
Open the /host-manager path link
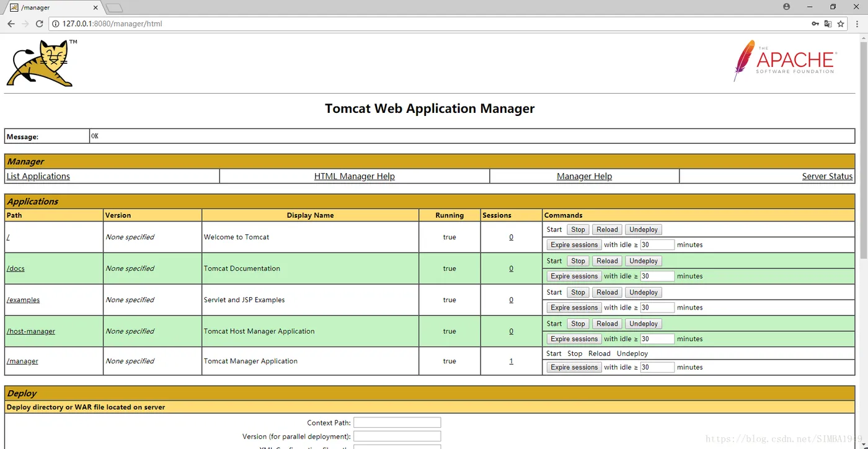31,331
